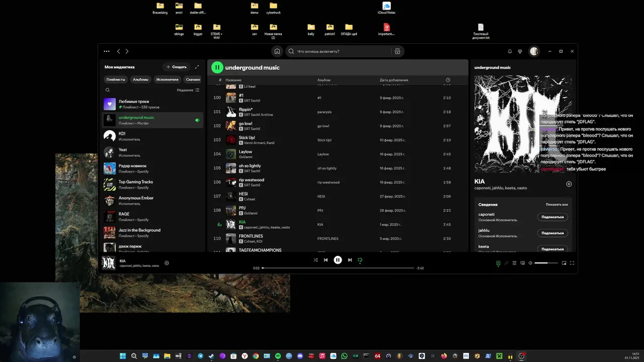Open 'Радар новинок' playlist

tap(153, 168)
